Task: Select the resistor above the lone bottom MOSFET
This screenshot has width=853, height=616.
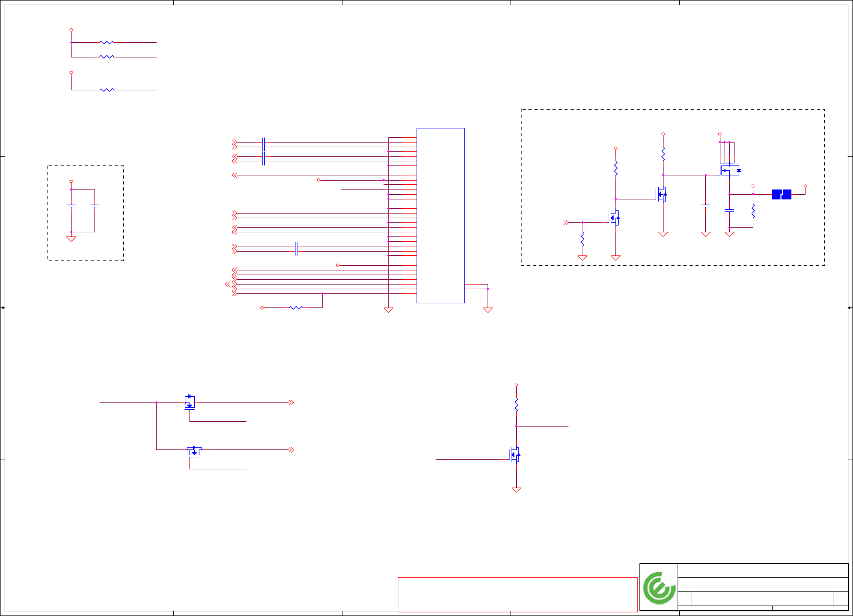Action: tap(516, 406)
